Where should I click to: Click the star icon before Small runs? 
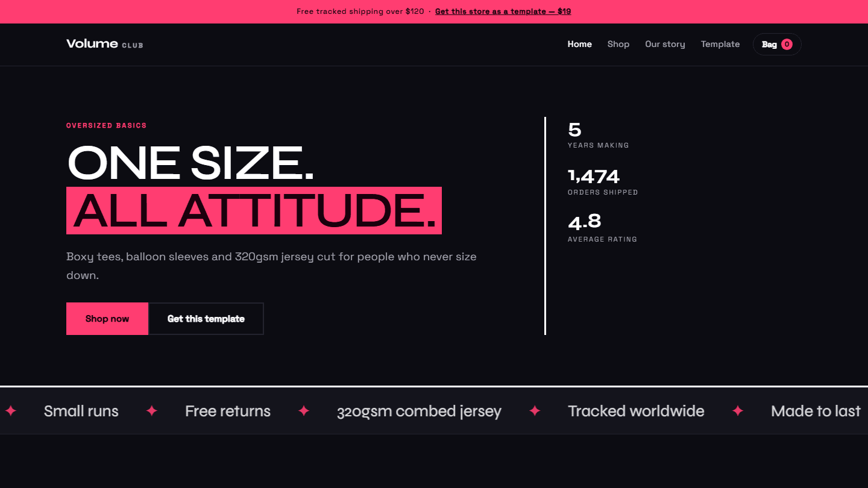[x=11, y=411]
